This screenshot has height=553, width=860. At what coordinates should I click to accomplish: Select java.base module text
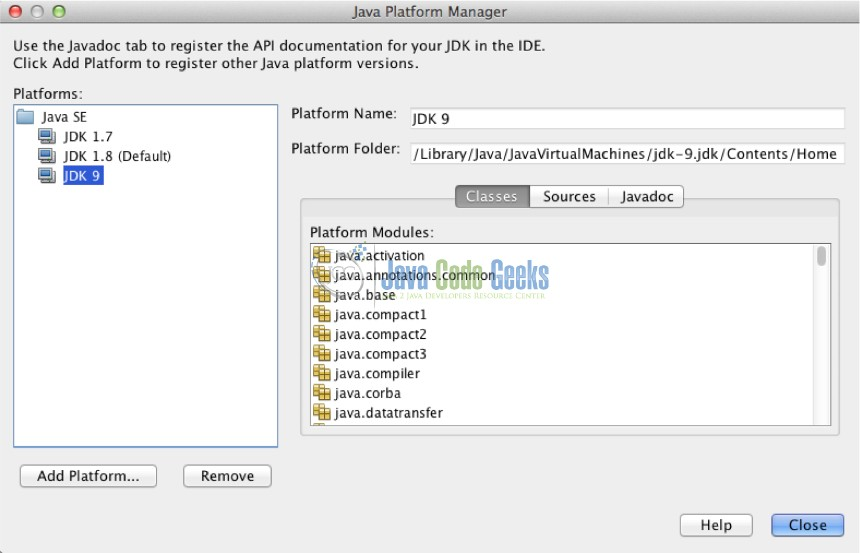pyautogui.click(x=365, y=295)
